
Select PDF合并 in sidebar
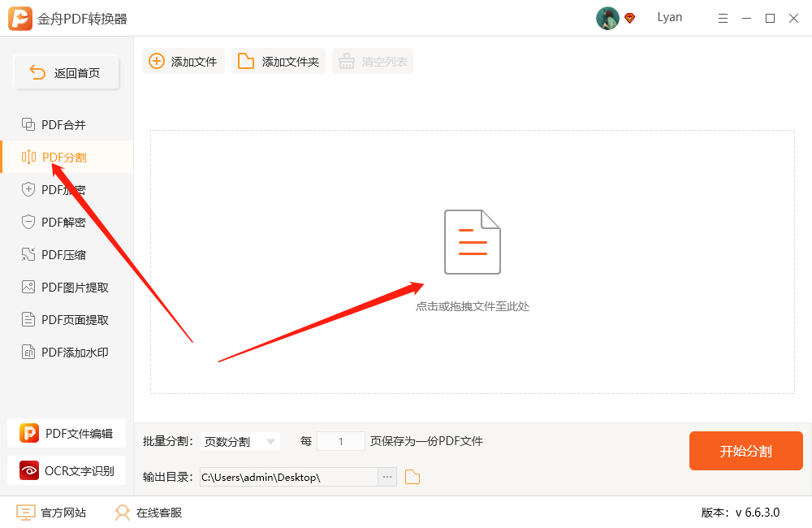click(67, 124)
